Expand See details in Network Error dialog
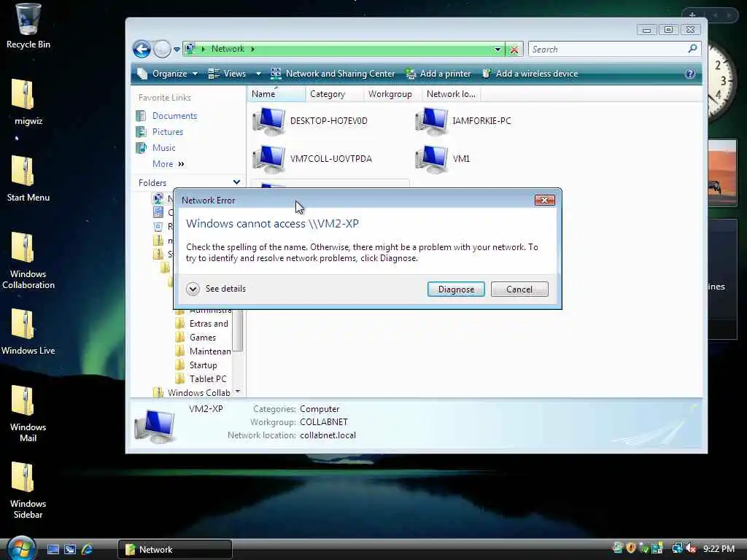 (216, 289)
